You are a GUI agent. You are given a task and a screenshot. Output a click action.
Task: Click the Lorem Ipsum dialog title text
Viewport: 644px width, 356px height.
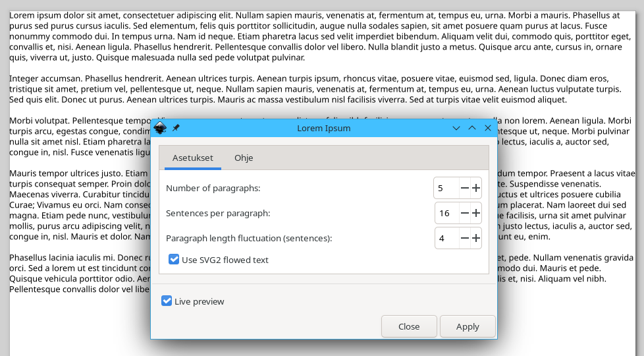323,129
